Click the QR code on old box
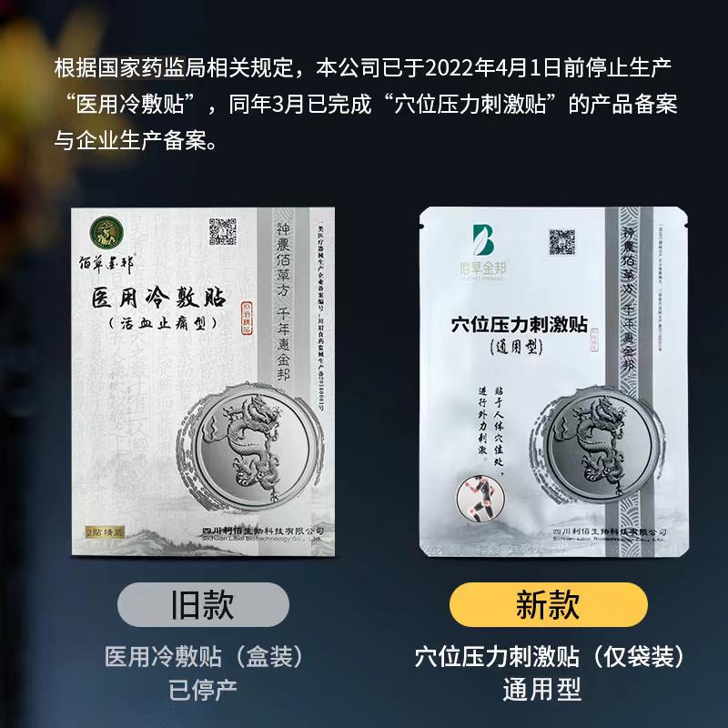Viewport: 728px width, 728px height. click(222, 231)
